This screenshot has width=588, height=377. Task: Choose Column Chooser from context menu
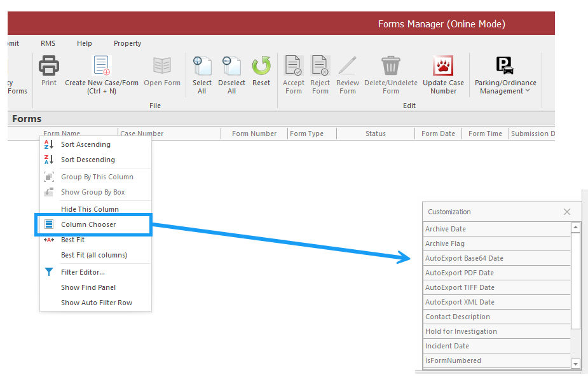tap(88, 224)
